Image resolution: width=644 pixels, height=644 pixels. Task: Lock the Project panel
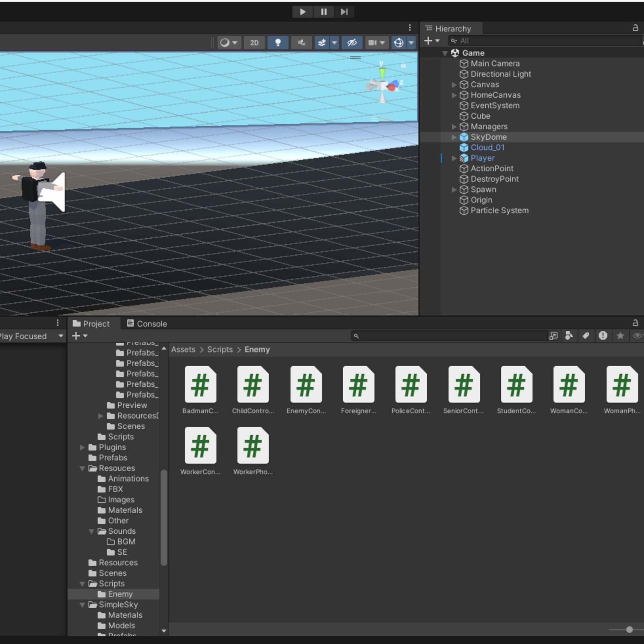[x=635, y=323]
